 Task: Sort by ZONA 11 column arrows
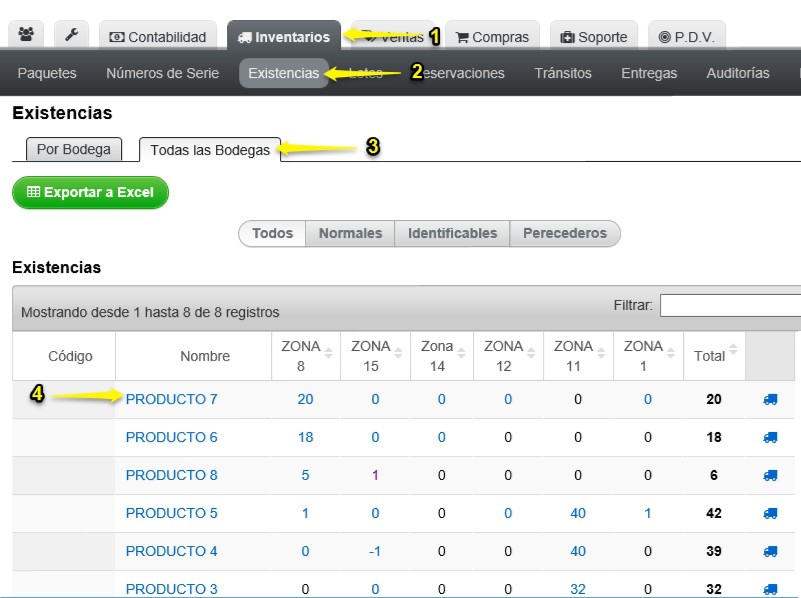point(601,352)
